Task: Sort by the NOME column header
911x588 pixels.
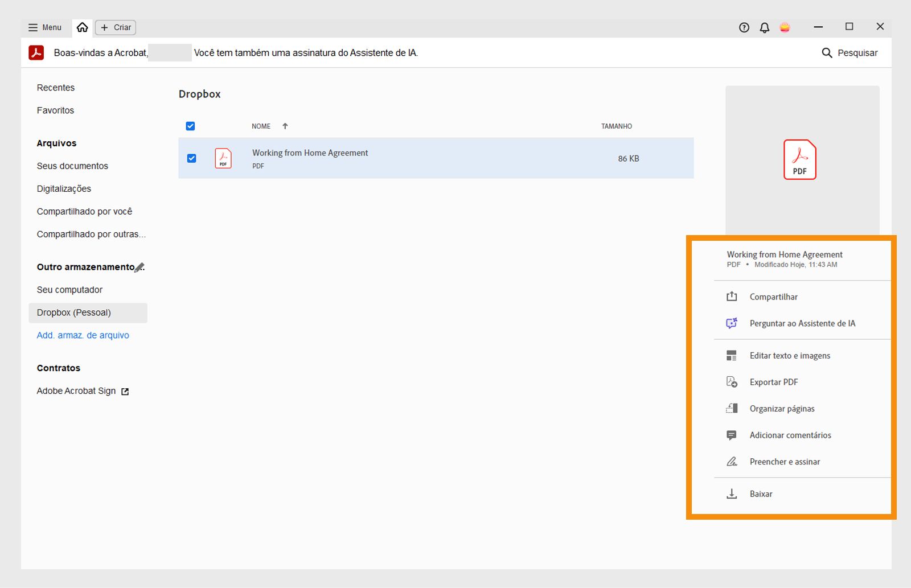Action: (261, 126)
